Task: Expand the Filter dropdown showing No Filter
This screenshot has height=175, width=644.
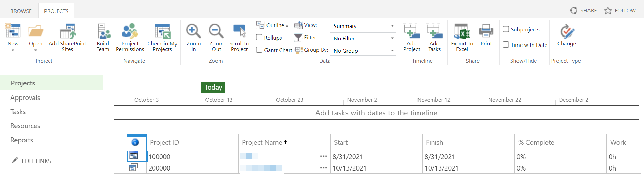Action: (x=363, y=38)
